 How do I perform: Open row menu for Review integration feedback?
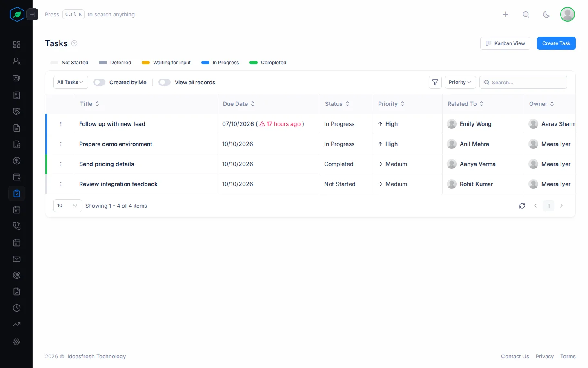pyautogui.click(x=61, y=184)
